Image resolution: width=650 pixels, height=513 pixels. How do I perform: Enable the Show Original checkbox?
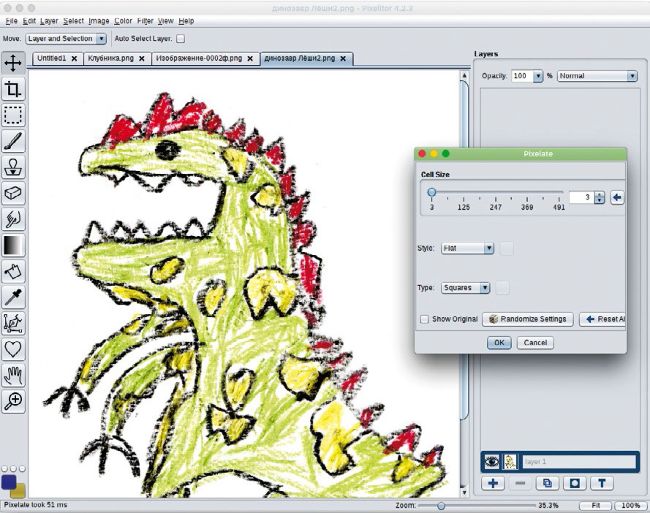(x=425, y=319)
